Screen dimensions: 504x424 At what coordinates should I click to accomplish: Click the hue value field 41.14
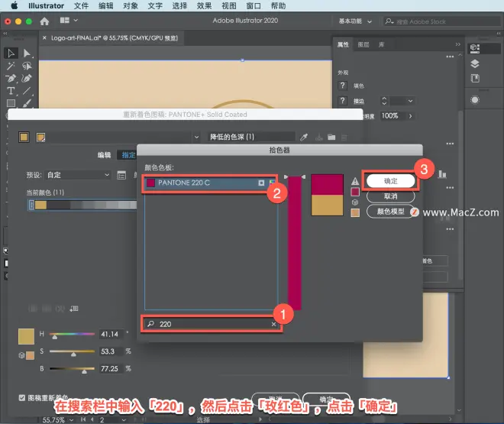point(111,335)
